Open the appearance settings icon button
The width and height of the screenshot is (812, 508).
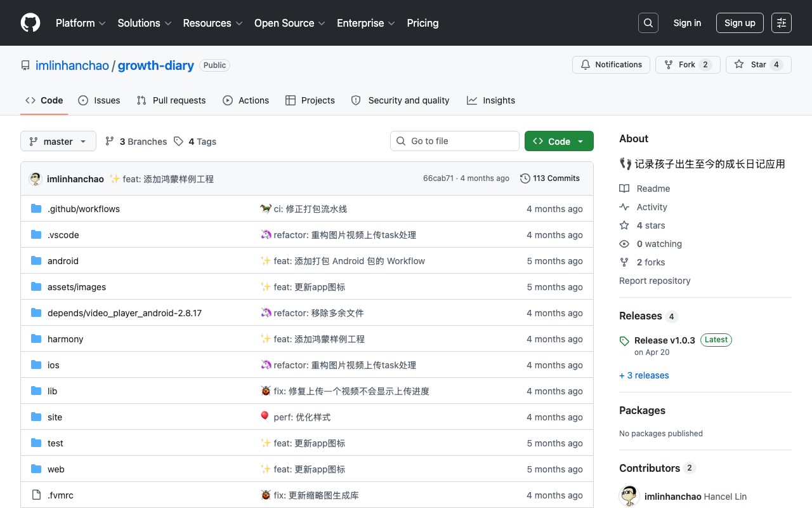782,23
